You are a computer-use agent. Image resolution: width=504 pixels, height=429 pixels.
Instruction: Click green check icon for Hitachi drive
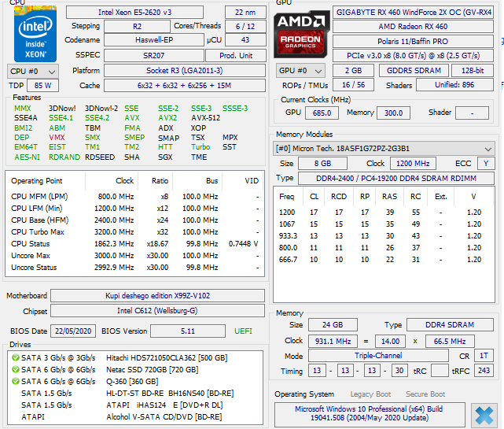15,358
